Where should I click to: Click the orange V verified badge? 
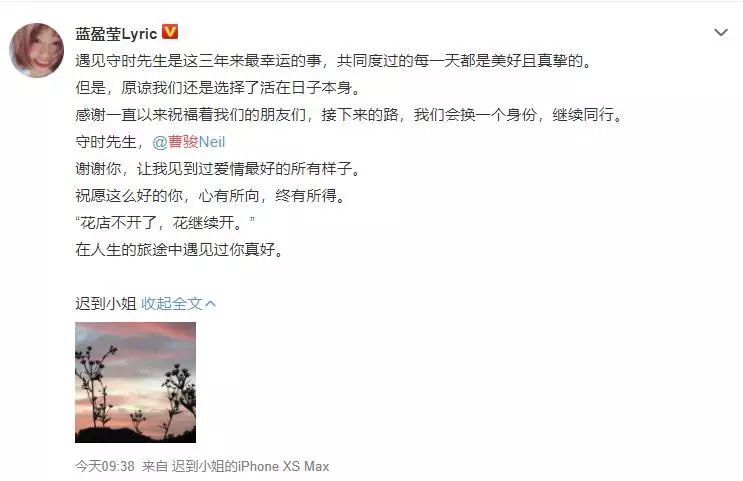pyautogui.click(x=170, y=32)
